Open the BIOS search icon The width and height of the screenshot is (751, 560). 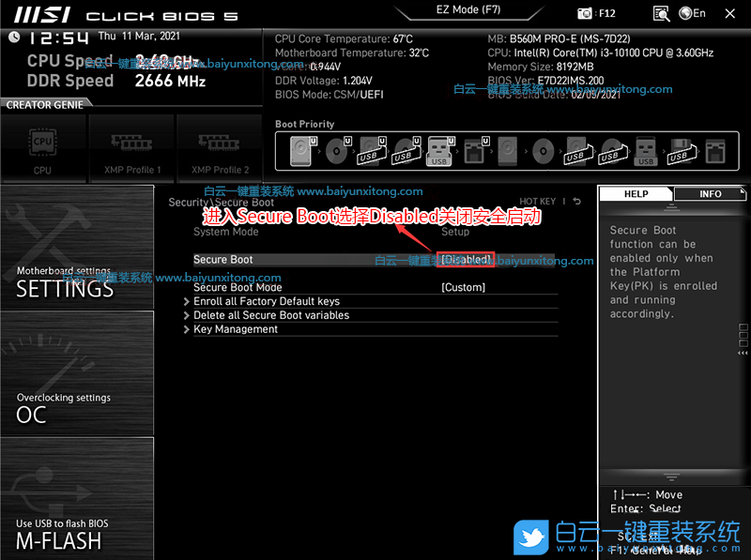662,13
